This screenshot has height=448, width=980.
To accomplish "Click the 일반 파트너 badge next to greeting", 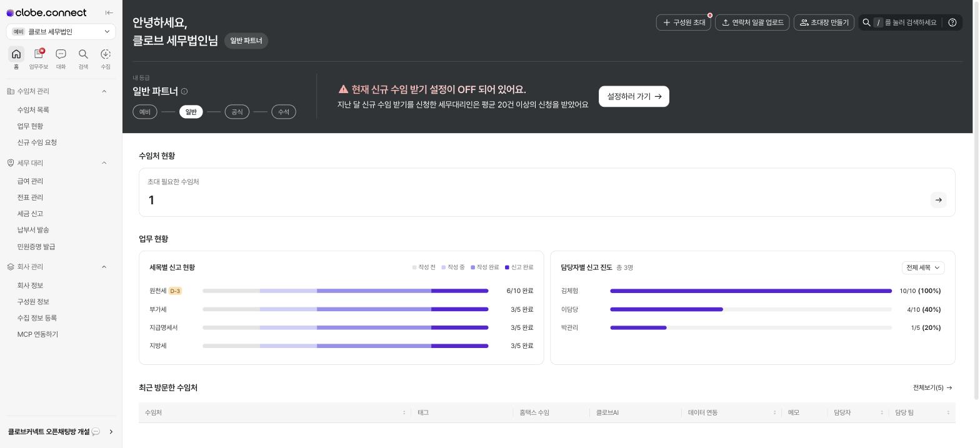I will [246, 41].
